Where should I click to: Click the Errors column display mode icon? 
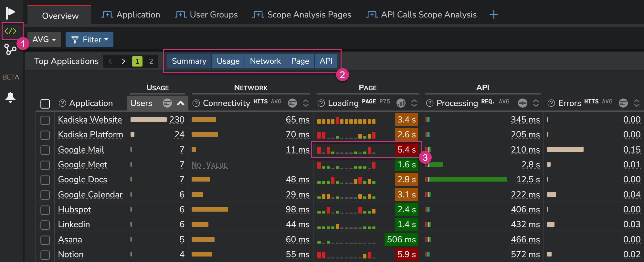tap(623, 103)
